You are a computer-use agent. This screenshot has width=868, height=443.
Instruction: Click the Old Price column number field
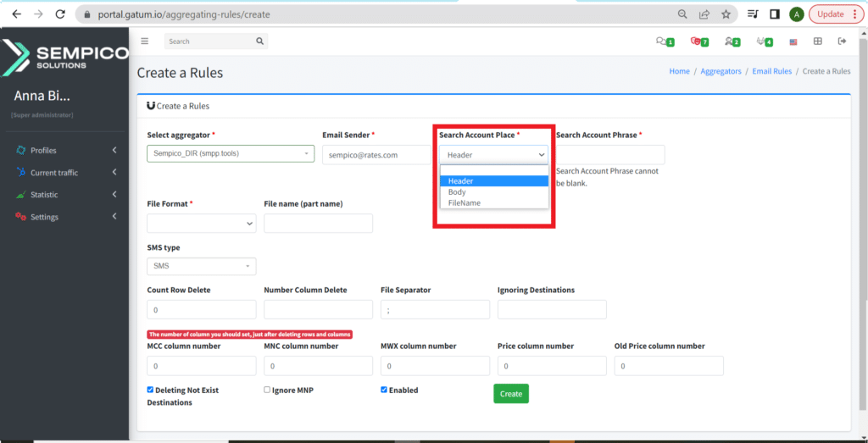669,366
